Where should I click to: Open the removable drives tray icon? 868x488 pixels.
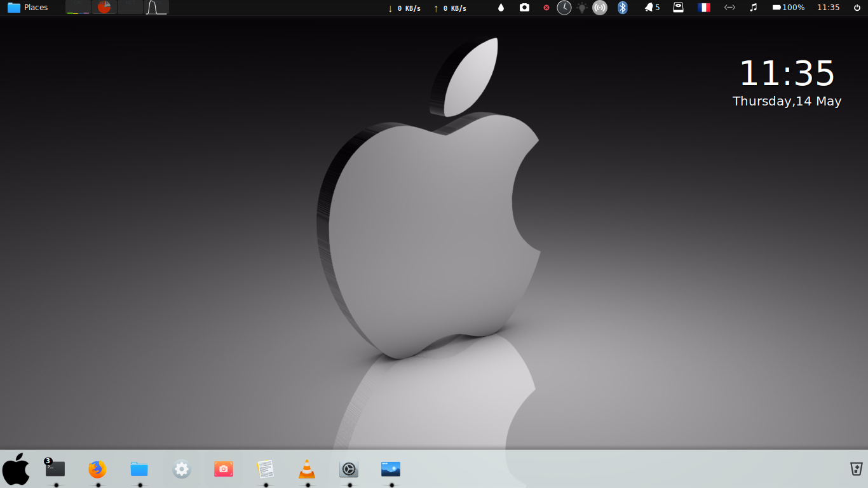(679, 8)
